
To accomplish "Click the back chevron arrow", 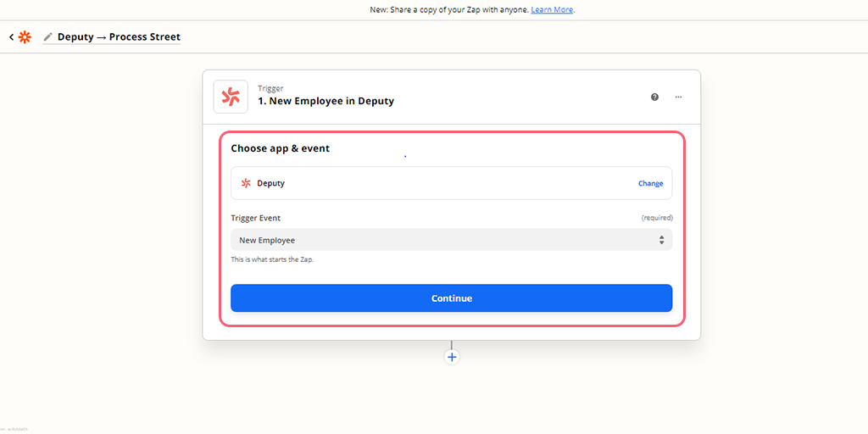I will click(11, 37).
